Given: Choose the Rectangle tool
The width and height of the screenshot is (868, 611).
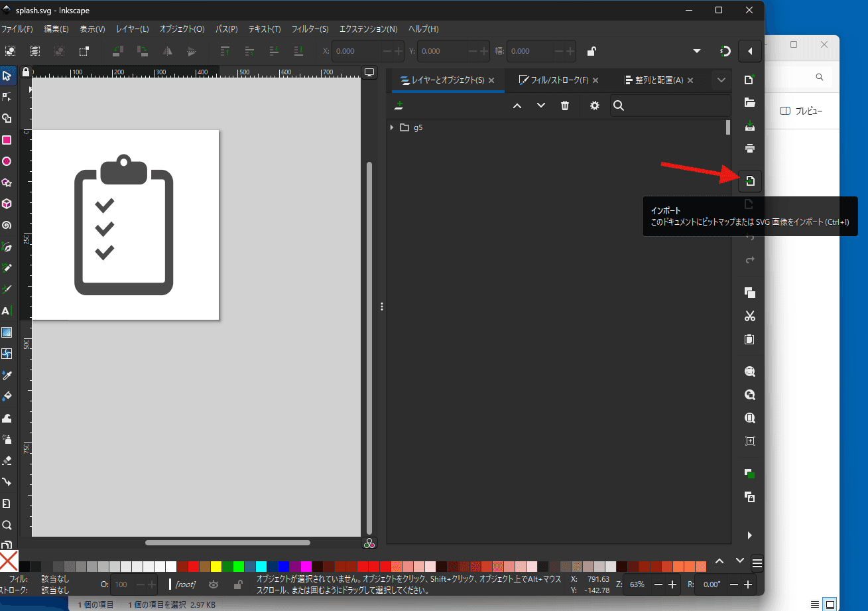Looking at the screenshot, I should (7, 140).
